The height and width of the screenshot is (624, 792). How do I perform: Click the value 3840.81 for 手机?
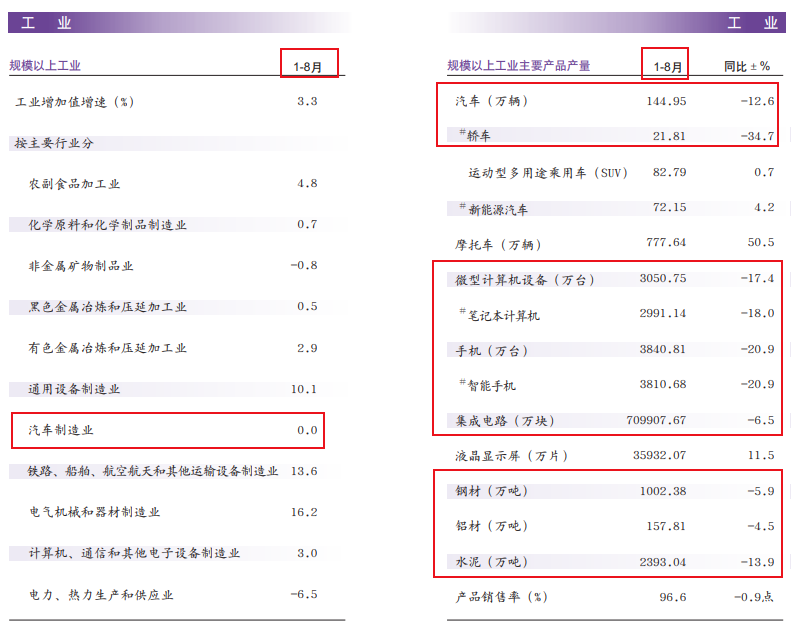(x=663, y=349)
